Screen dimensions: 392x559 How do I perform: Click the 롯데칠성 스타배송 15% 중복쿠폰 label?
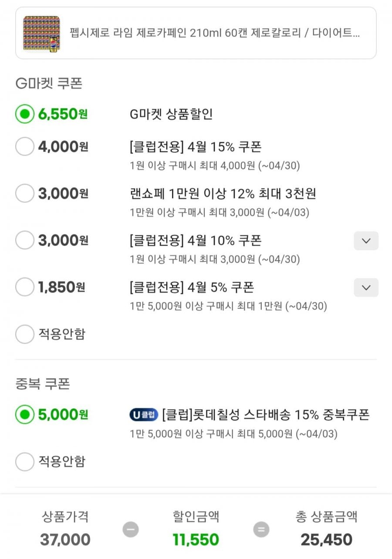pos(265,415)
